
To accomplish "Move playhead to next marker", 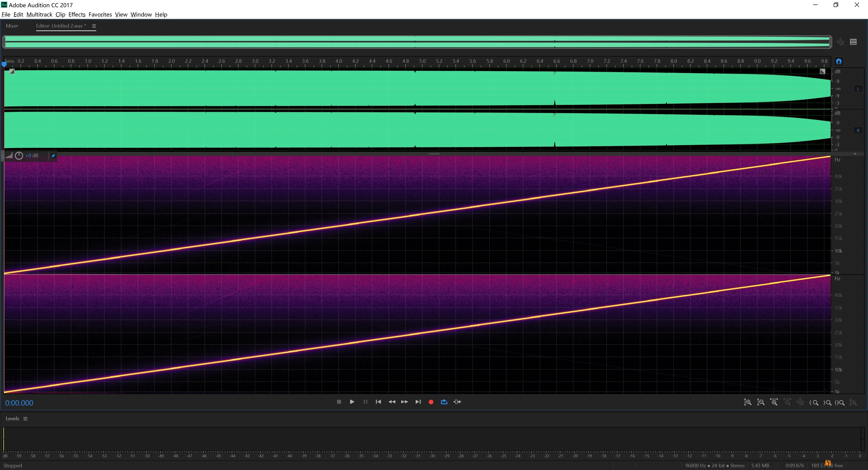I will tap(418, 402).
